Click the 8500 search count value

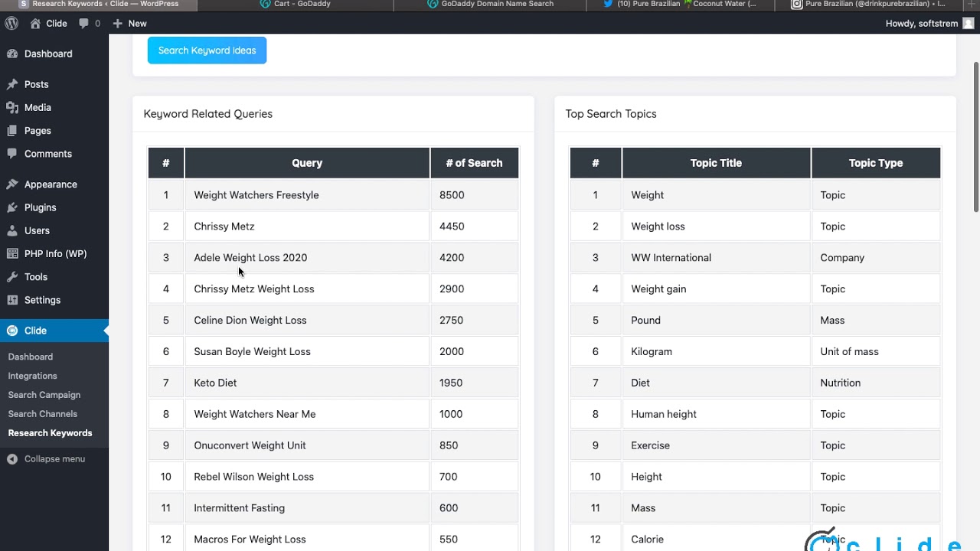coord(452,195)
